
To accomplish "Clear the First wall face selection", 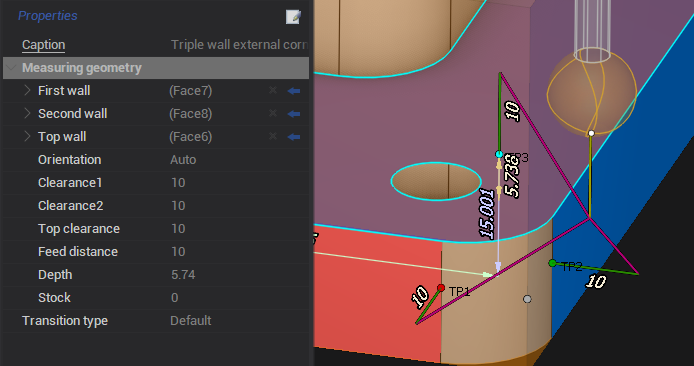I will click(x=273, y=90).
